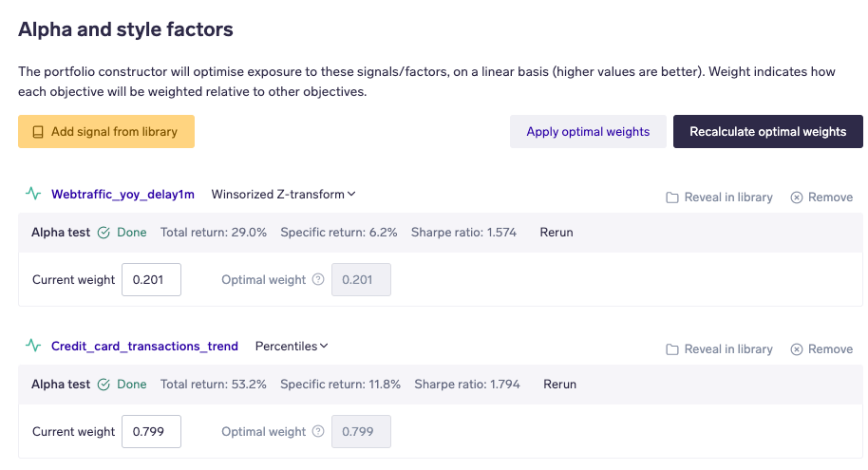This screenshot has width=868, height=470.
Task: Click folder icon for Credit card Reveal in library
Action: click(x=672, y=349)
